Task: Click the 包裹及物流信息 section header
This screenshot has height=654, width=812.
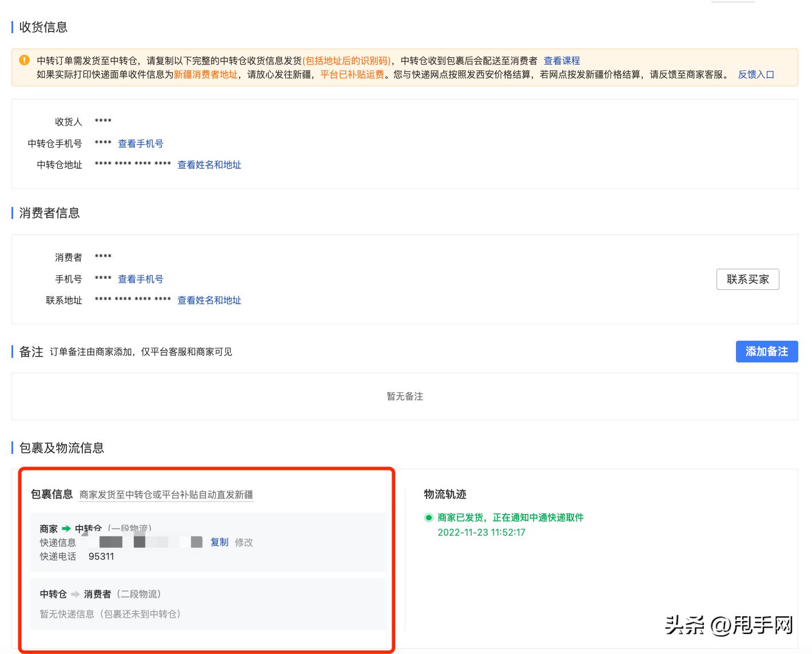Action: 61,448
